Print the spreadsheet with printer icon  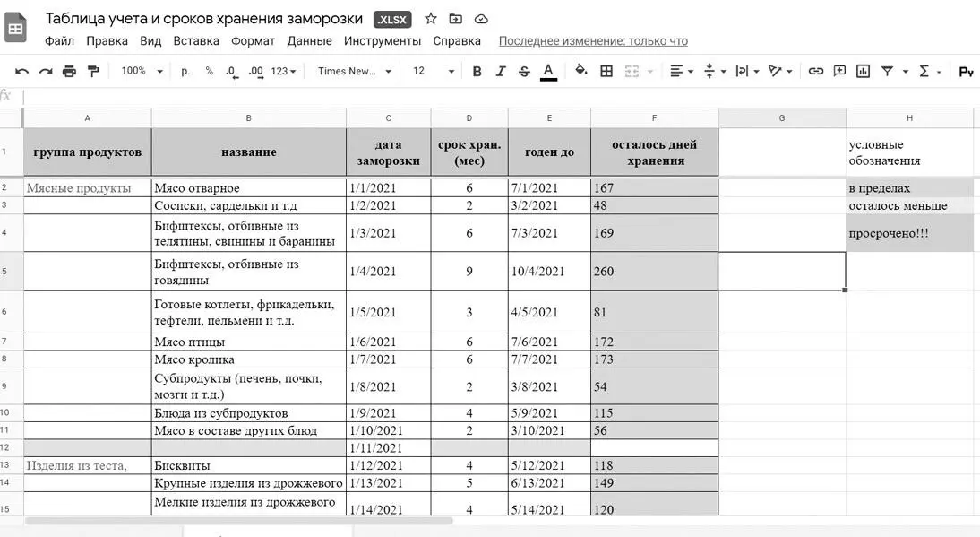[x=69, y=71]
